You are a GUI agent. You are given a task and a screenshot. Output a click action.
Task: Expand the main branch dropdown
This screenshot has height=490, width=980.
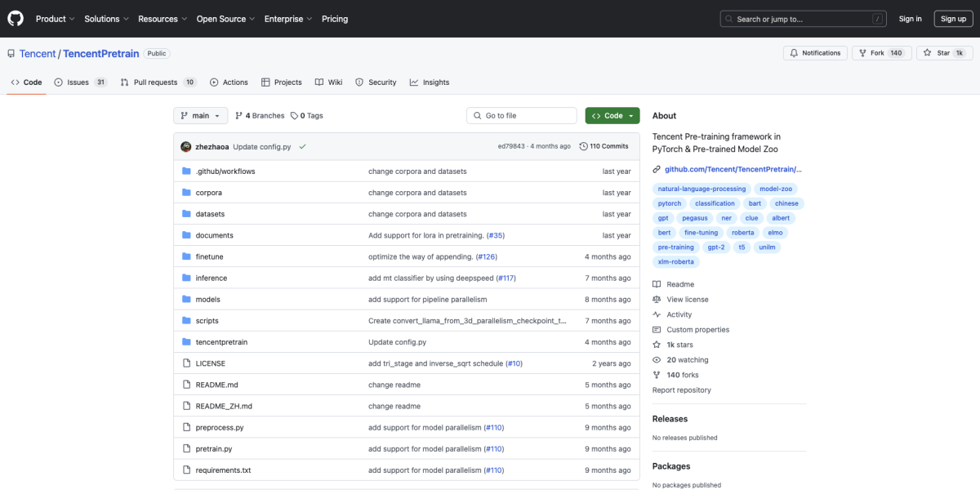[x=199, y=116]
